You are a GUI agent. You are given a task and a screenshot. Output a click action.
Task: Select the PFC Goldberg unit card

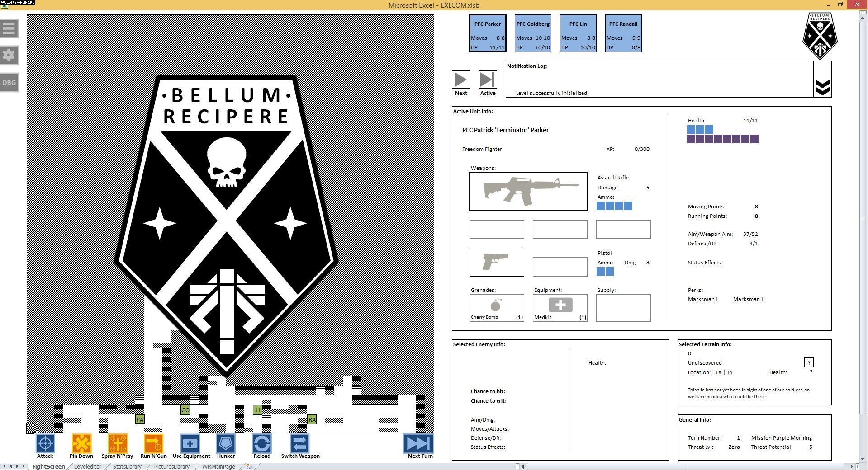coord(533,33)
